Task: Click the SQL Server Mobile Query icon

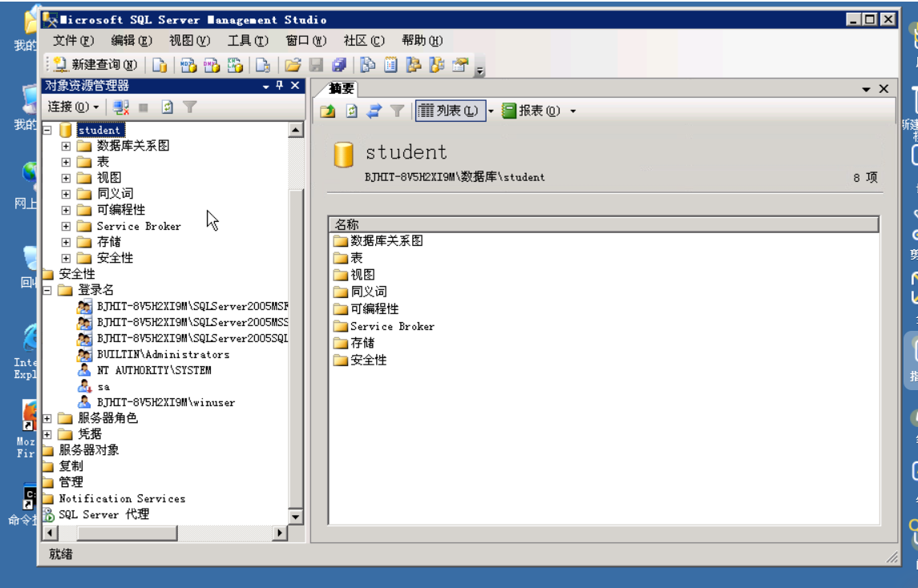Action: click(x=263, y=64)
